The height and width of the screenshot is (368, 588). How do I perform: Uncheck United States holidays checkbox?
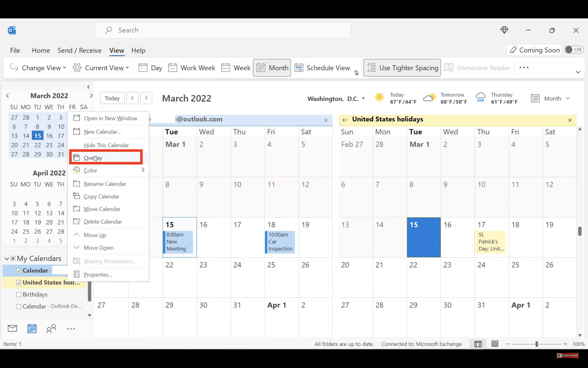19,283
